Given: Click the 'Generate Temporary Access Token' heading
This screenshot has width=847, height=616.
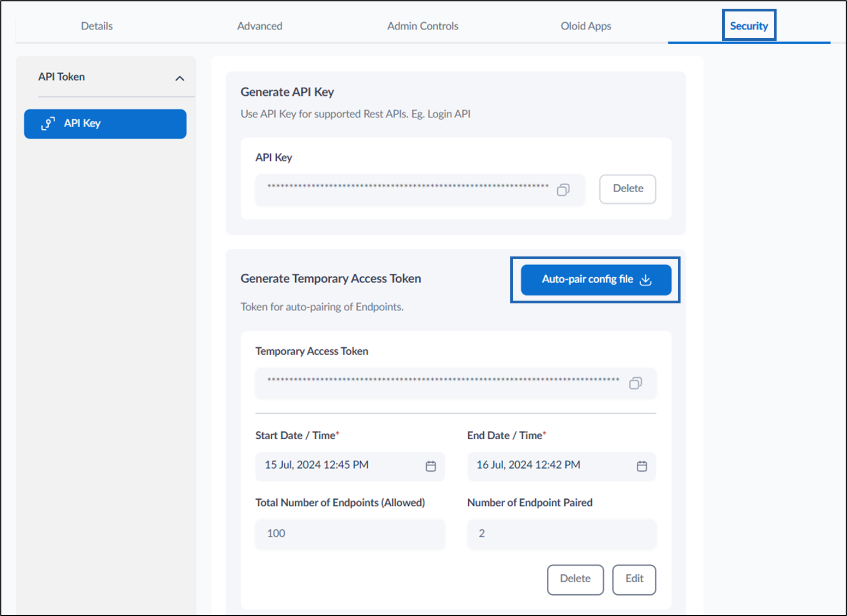Looking at the screenshot, I should 331,279.
